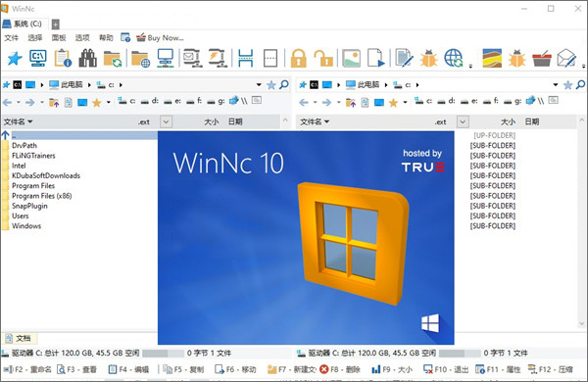The image size is (588, 382).
Task: Click right panel magnifier search icon
Action: tap(580, 84)
